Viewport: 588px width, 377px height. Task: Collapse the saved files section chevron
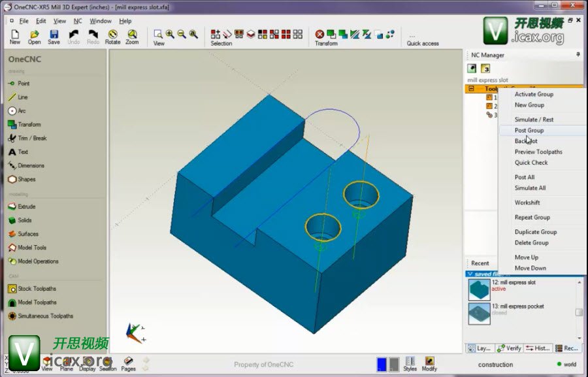470,274
